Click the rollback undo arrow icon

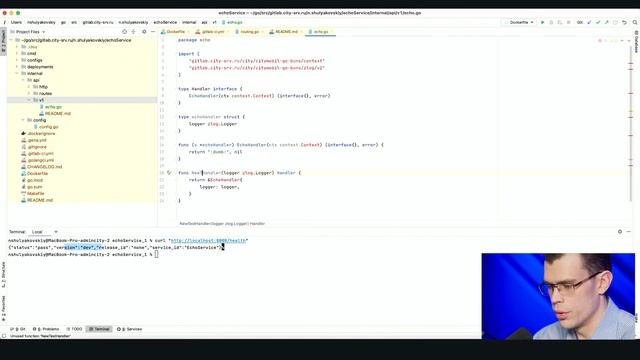point(624,22)
